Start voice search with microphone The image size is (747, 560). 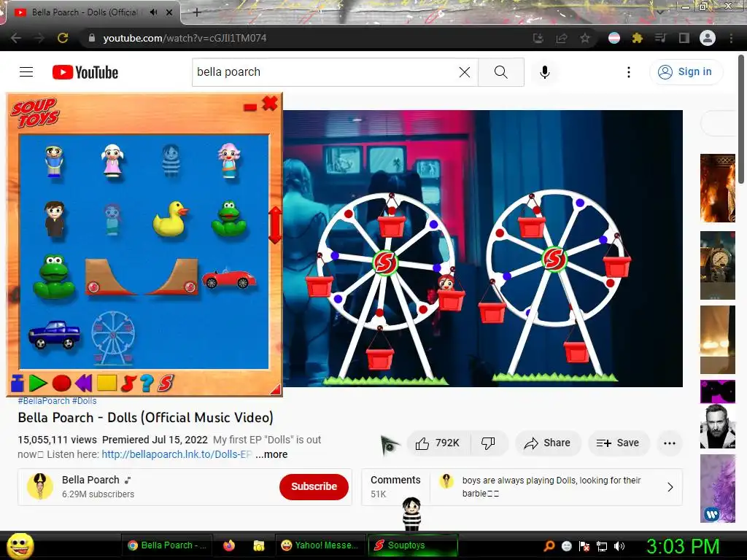pos(544,72)
